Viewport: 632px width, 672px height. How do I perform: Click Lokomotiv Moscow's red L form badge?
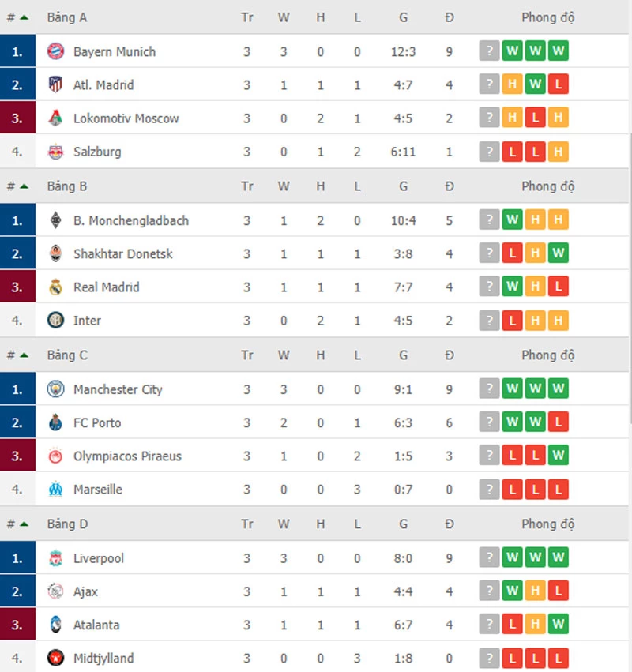[535, 118]
